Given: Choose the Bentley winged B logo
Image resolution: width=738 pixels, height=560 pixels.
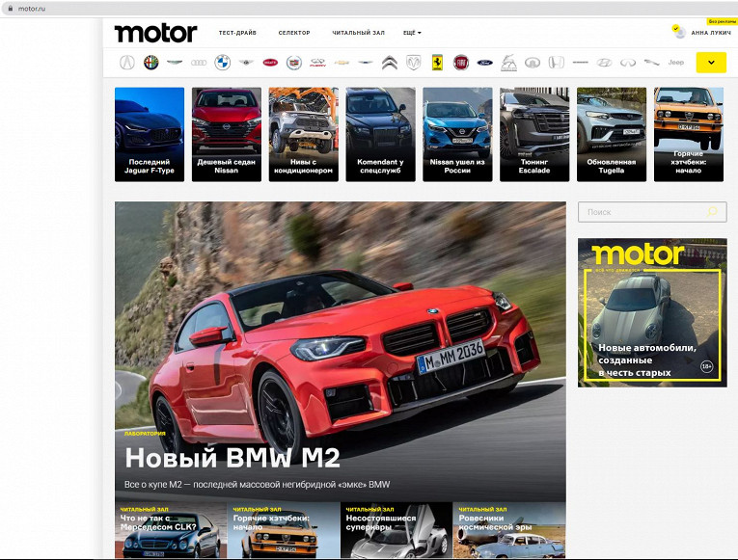Looking at the screenshot, I should [246, 62].
